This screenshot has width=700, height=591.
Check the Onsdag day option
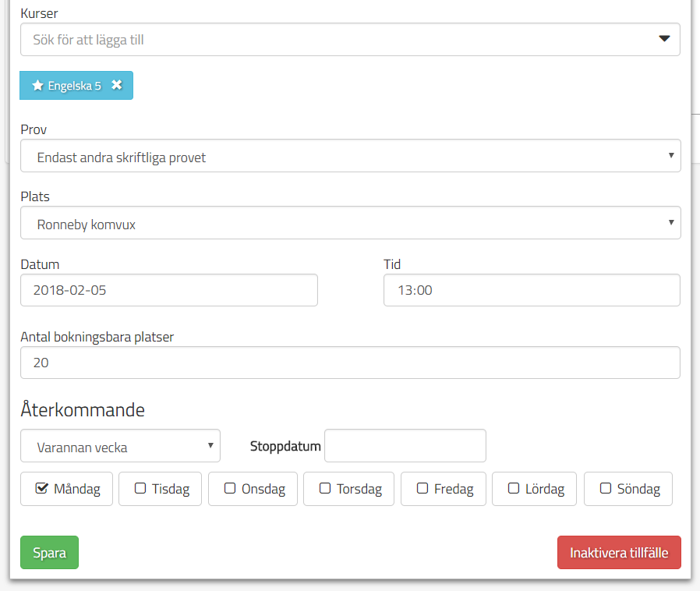230,489
